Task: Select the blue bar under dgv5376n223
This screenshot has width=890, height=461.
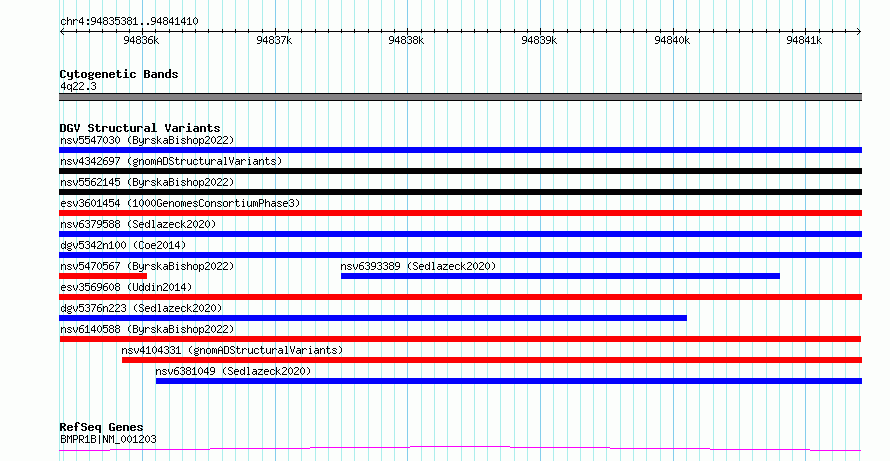Action: tap(373, 318)
